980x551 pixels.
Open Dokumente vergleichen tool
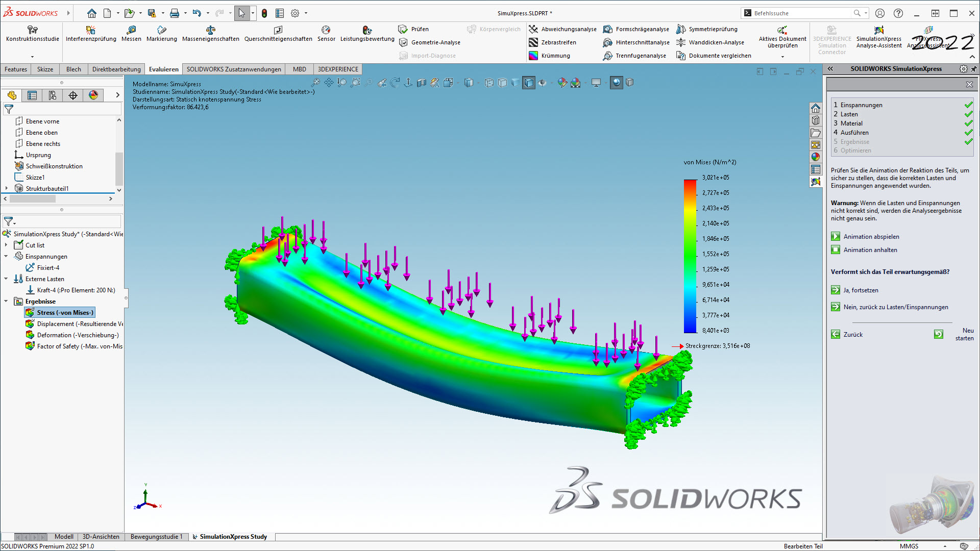coord(714,56)
